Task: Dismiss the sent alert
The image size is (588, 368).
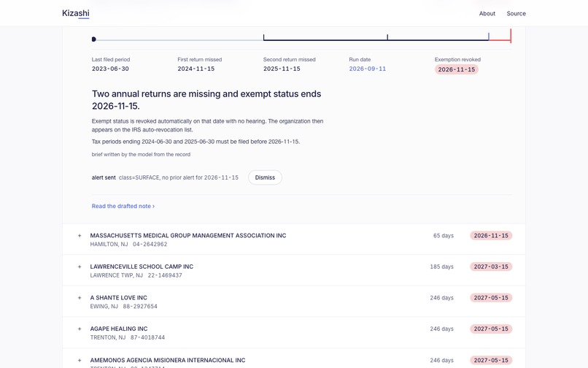Action: click(265, 177)
